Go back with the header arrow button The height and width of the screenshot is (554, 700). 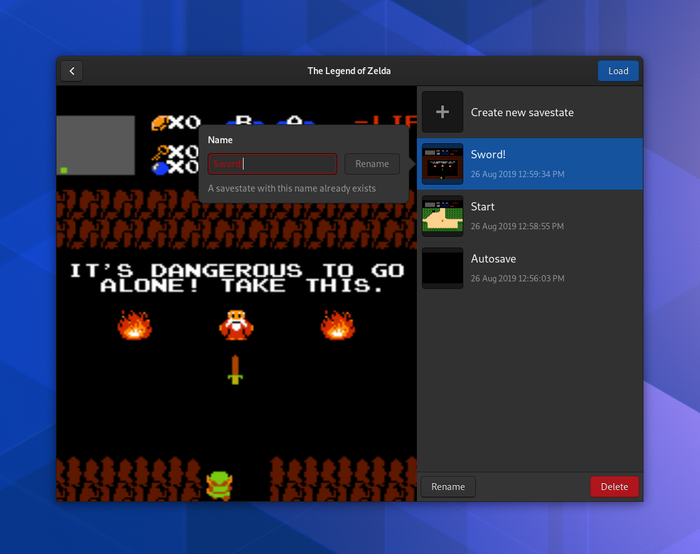(x=72, y=71)
